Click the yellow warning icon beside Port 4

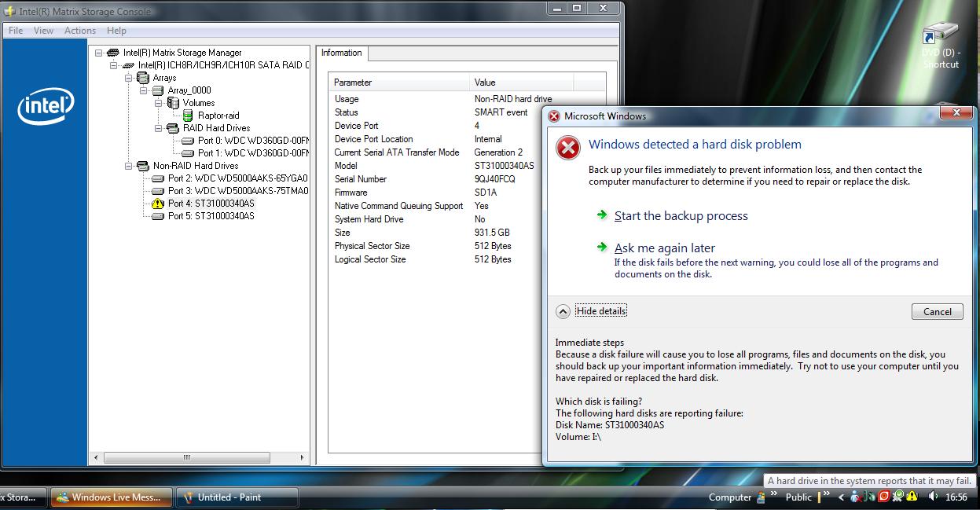click(157, 204)
